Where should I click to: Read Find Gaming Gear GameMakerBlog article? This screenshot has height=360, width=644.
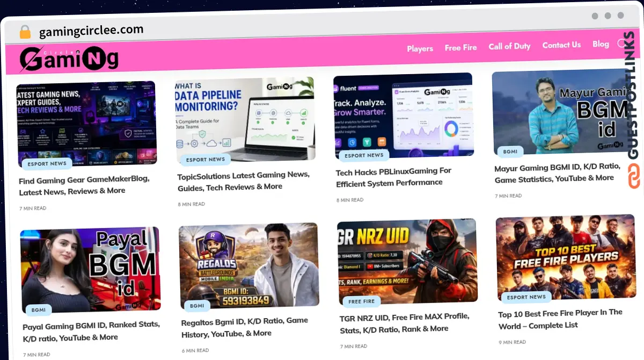pos(84,185)
